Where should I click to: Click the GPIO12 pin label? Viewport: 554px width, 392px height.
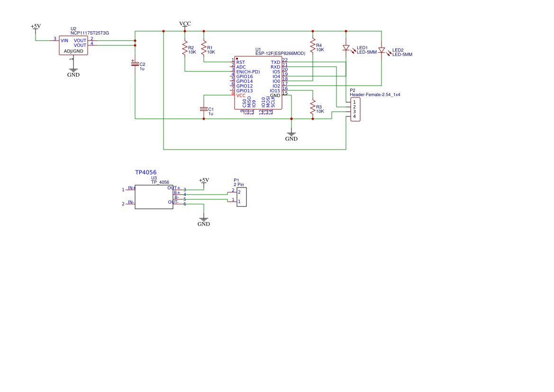point(245,86)
